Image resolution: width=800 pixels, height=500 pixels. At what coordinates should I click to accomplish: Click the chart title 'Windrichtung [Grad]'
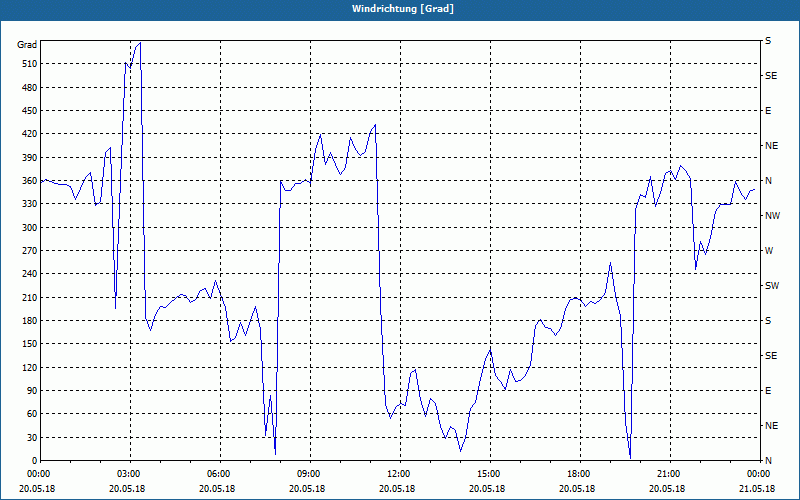(403, 9)
